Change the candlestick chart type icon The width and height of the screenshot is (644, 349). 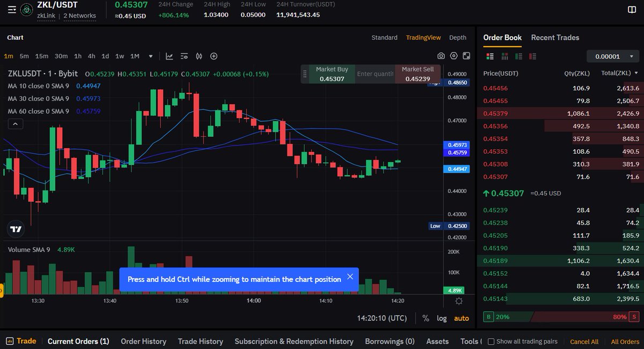click(x=199, y=56)
